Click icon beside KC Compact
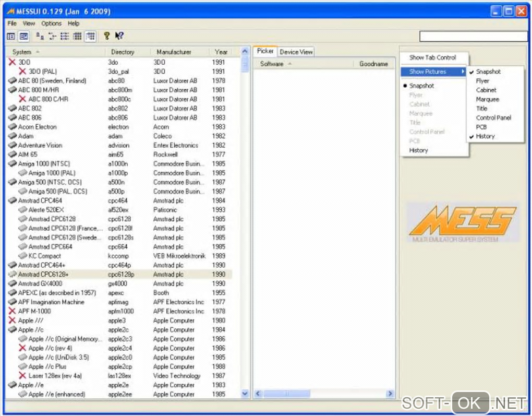532x416 pixels. 22,256
